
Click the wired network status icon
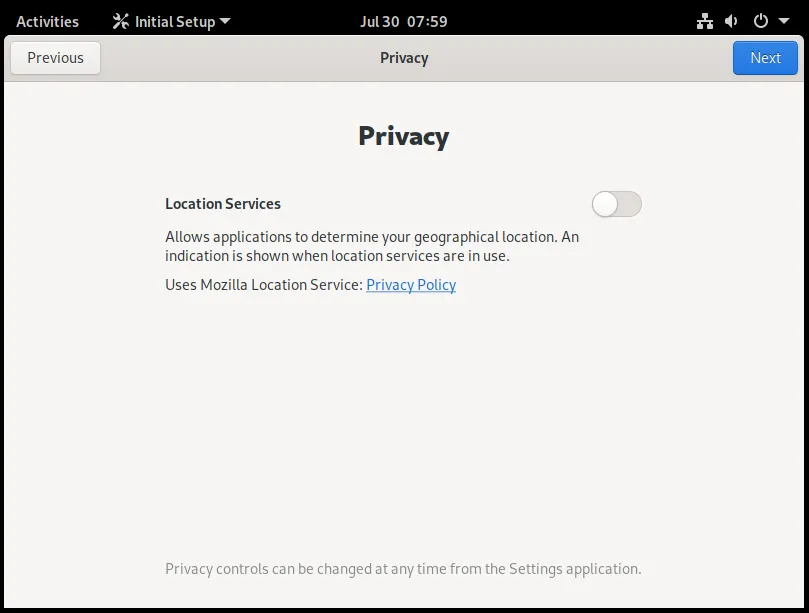704,21
